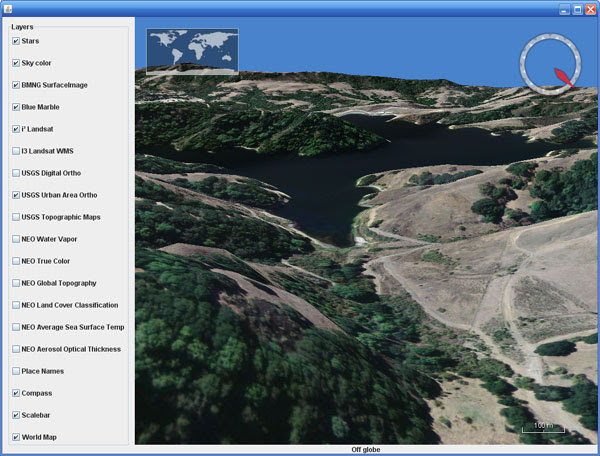
Task: Uncheck USGS Urban Area Ortho layer
Action: coord(16,195)
